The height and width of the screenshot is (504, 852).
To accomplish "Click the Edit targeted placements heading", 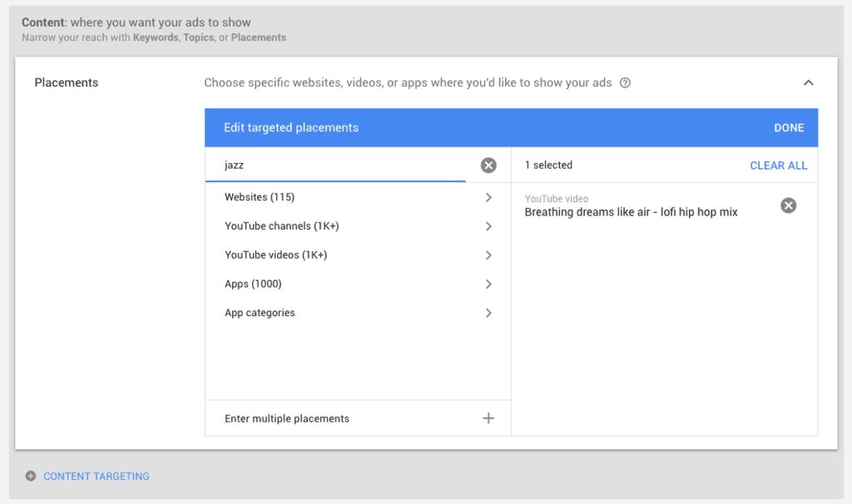I will tap(291, 127).
